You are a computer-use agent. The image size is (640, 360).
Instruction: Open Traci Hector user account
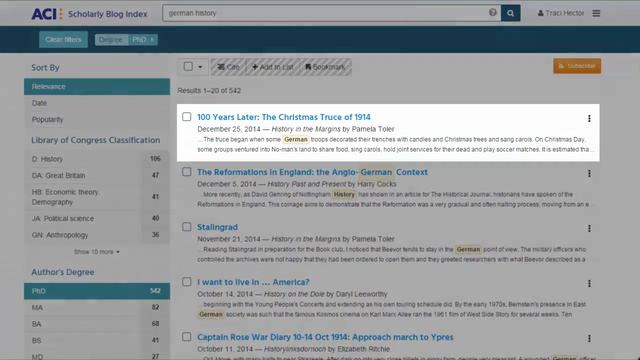[561, 13]
